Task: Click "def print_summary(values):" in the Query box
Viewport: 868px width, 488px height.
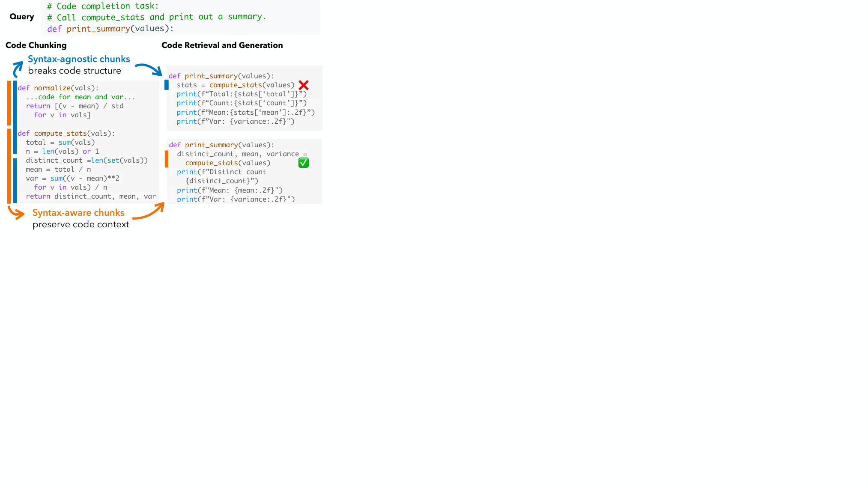Action: pyautogui.click(x=110, y=29)
